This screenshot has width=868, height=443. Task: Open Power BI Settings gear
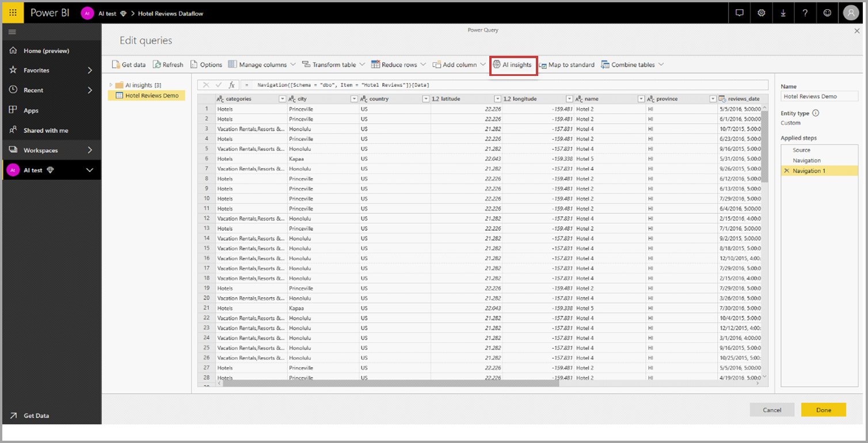coord(761,12)
